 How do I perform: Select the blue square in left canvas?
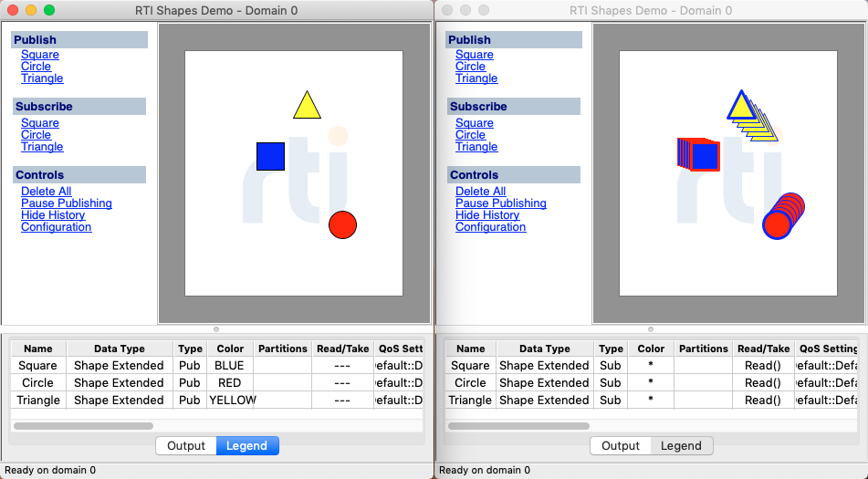point(271,157)
